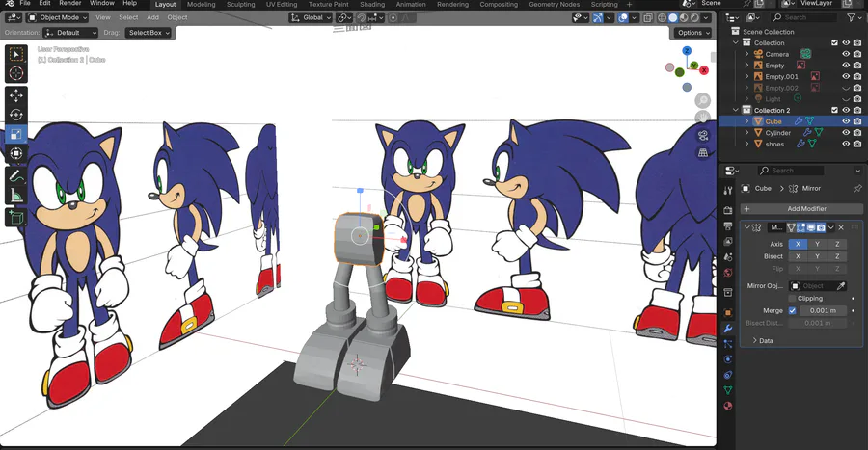
Task: Click the eyedropper next to Mirror Object field
Action: [841, 286]
